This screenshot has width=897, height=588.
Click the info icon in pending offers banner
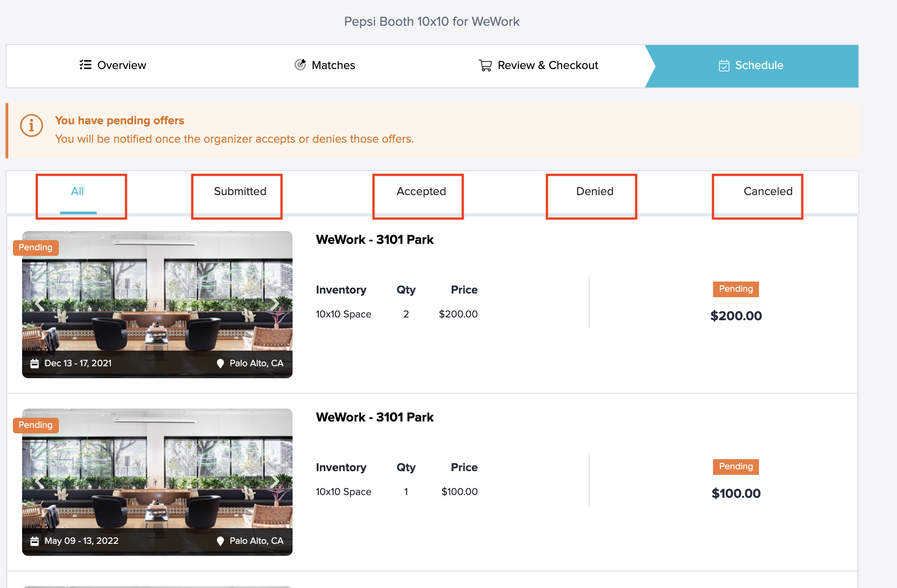[x=32, y=126]
